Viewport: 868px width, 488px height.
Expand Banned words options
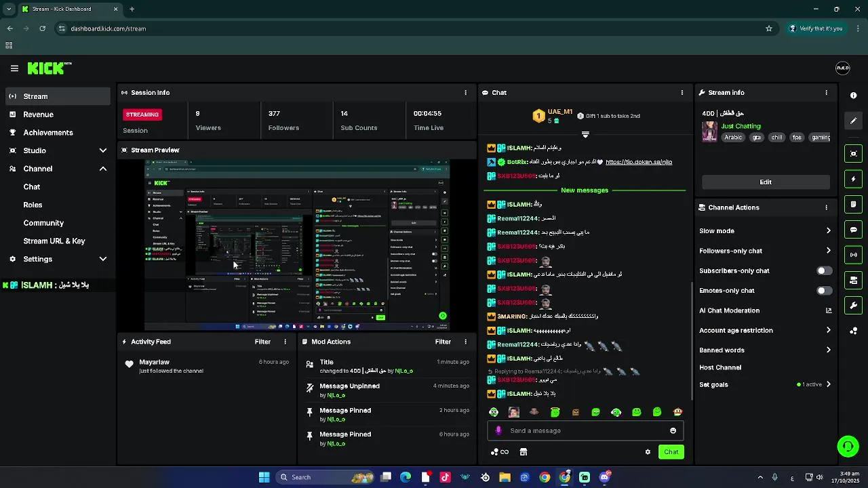tap(828, 350)
